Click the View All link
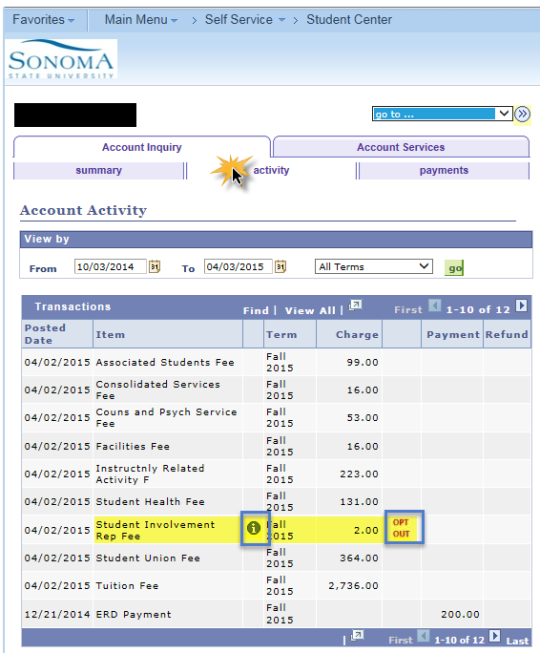This screenshot has width=540, height=653. [x=310, y=311]
